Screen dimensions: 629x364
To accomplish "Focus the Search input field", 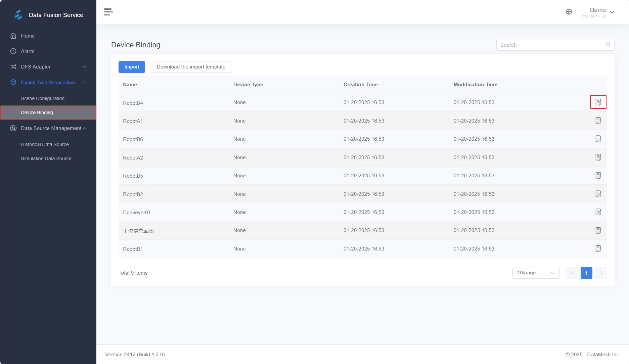I will (x=551, y=45).
